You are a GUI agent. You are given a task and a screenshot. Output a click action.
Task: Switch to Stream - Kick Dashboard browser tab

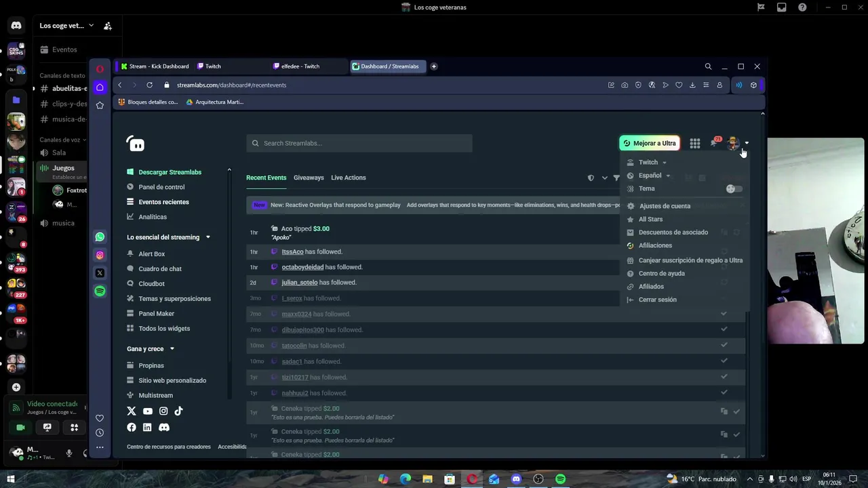point(155,66)
